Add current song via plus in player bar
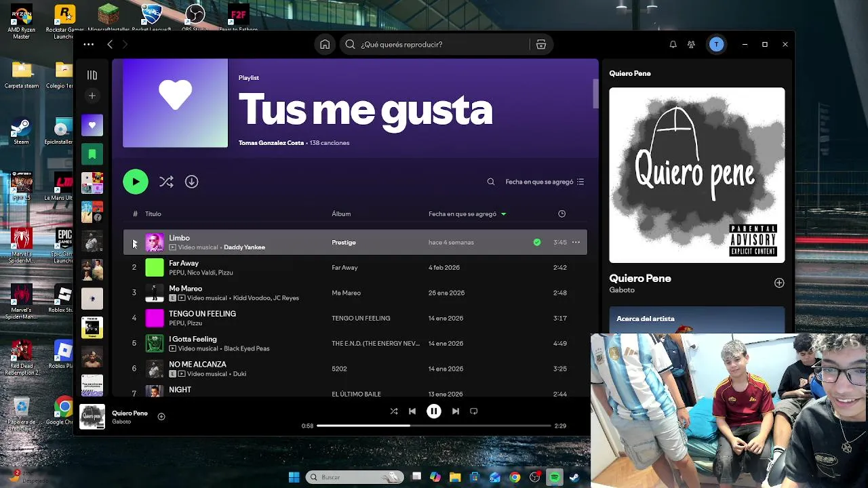 click(161, 417)
